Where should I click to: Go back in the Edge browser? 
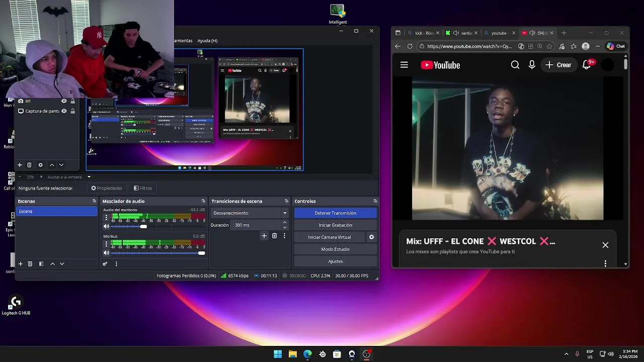coord(397,46)
